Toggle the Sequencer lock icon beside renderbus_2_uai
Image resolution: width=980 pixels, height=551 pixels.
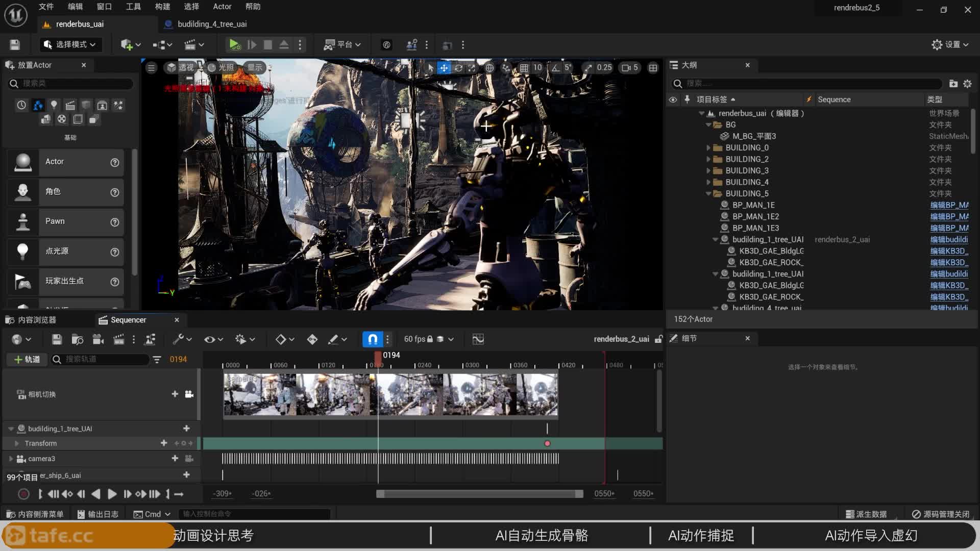click(659, 339)
